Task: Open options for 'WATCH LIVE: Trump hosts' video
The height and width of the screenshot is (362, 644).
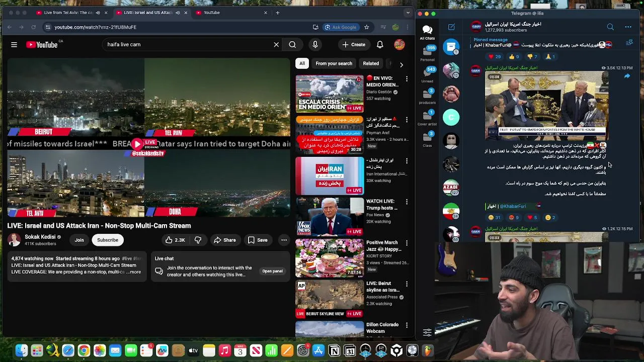Action: pyautogui.click(x=407, y=202)
